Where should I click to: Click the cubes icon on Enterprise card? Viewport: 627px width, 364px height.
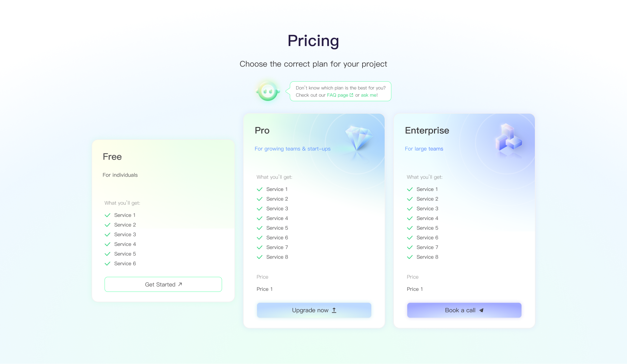point(508,137)
